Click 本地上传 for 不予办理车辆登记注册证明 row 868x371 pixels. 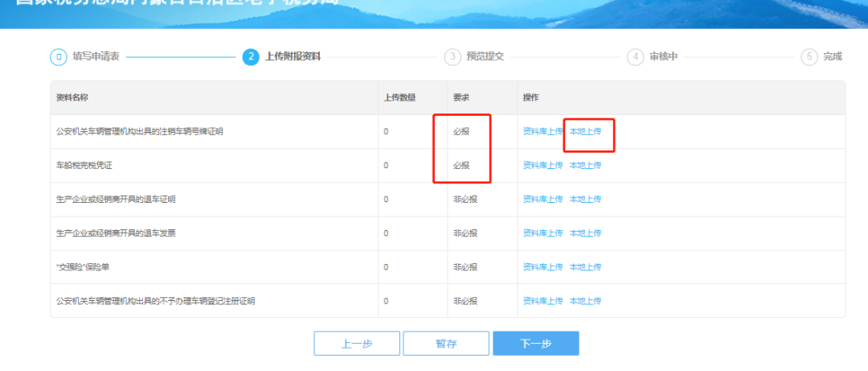point(585,301)
